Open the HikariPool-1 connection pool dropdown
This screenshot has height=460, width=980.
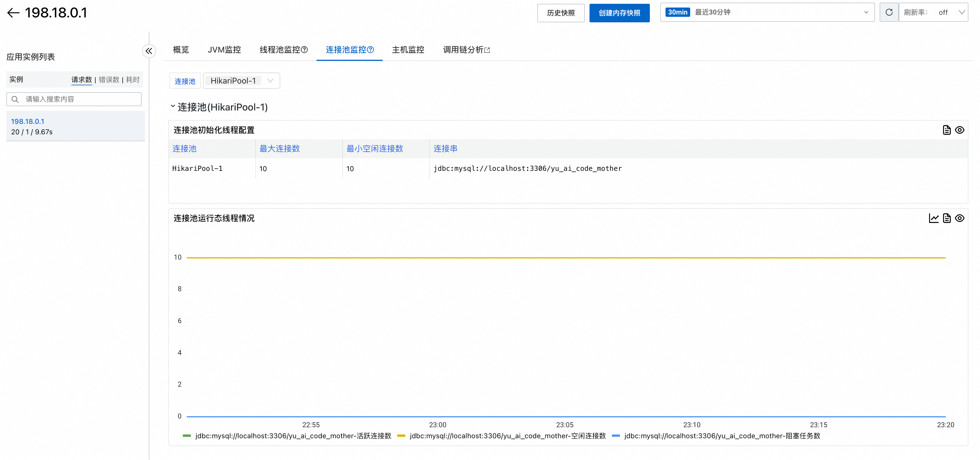242,81
